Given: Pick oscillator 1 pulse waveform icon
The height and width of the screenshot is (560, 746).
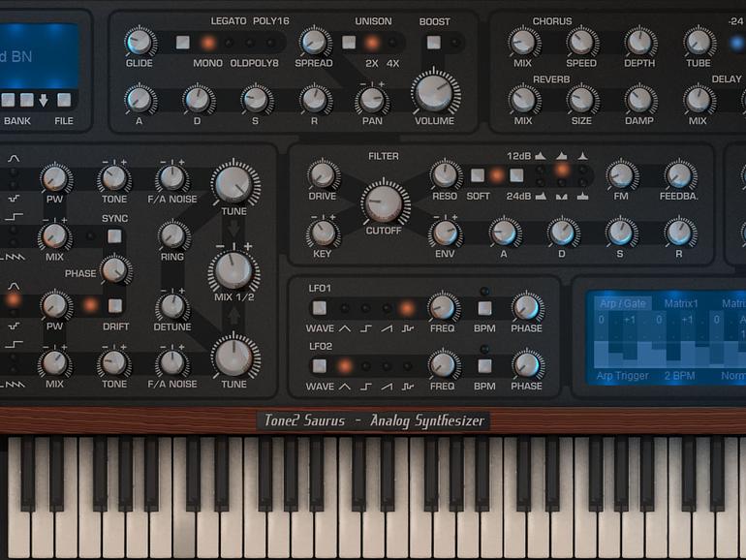Looking at the screenshot, I should click(x=14, y=217).
